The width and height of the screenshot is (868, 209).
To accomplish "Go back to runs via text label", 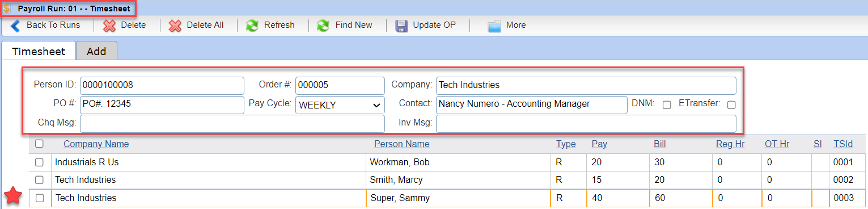I will coord(53,25).
